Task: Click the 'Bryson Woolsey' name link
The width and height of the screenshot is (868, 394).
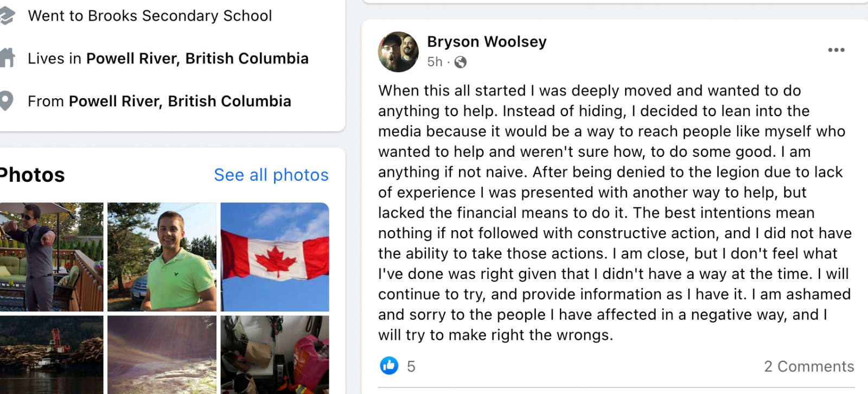Action: (x=486, y=41)
